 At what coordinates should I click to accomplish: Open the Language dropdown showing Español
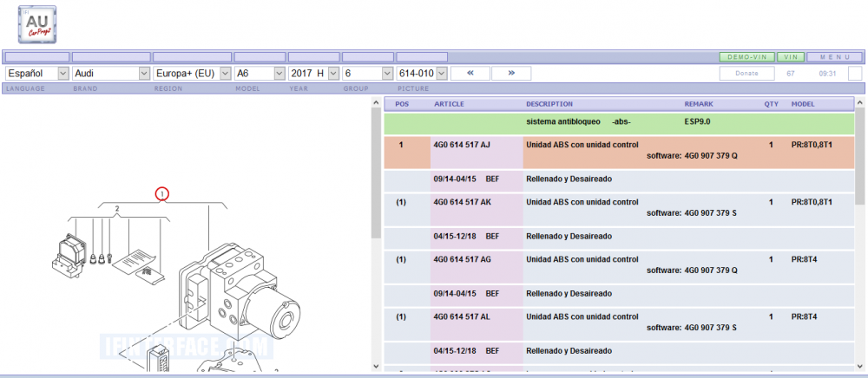[x=37, y=73]
